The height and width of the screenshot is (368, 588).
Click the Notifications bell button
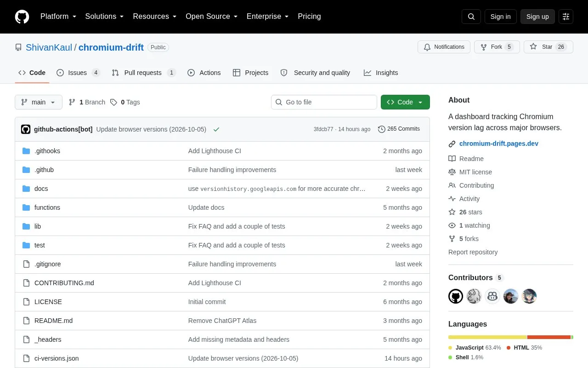pyautogui.click(x=444, y=47)
